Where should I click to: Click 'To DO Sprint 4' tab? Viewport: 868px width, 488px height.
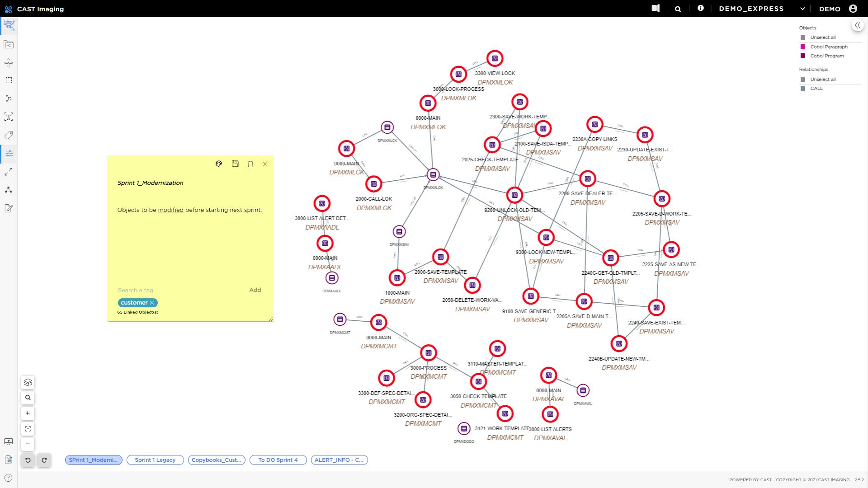pos(278,460)
